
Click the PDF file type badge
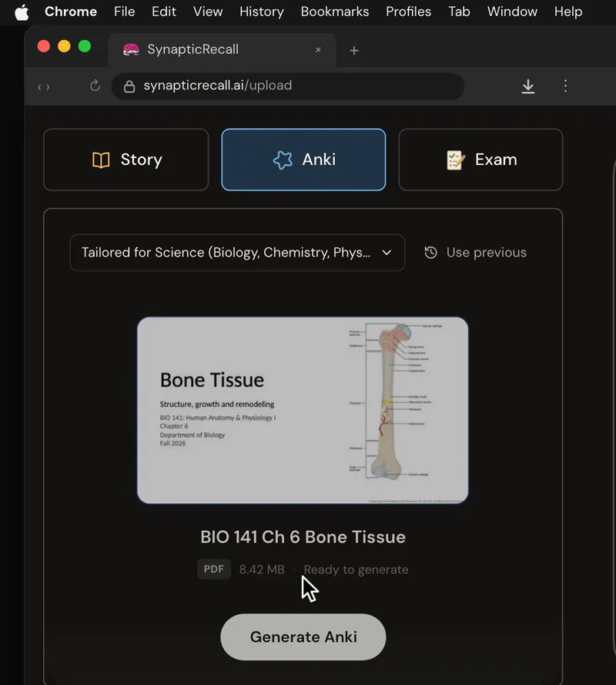(214, 569)
